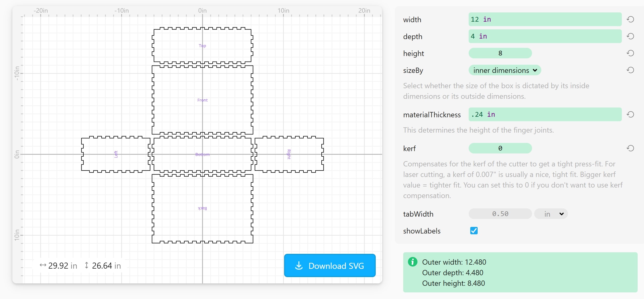Click the Download SVG button

pos(330,265)
